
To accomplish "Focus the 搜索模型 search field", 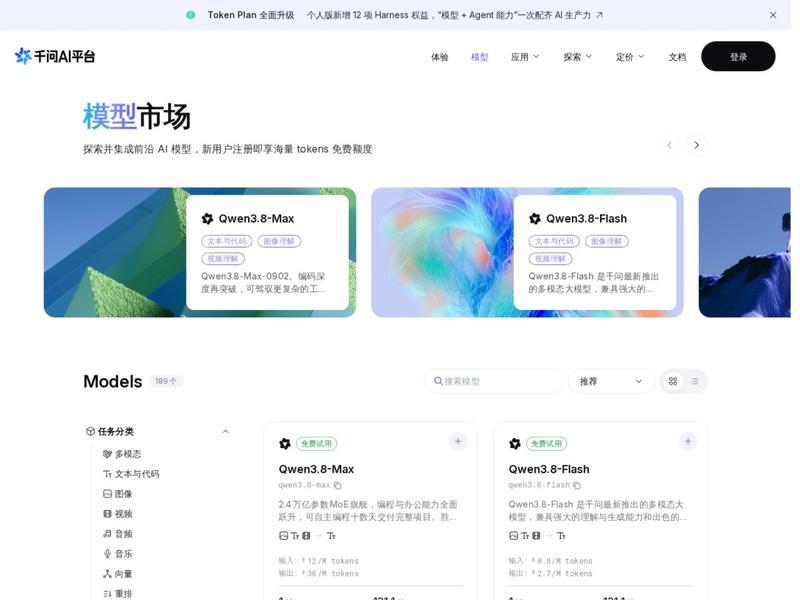I will 494,381.
